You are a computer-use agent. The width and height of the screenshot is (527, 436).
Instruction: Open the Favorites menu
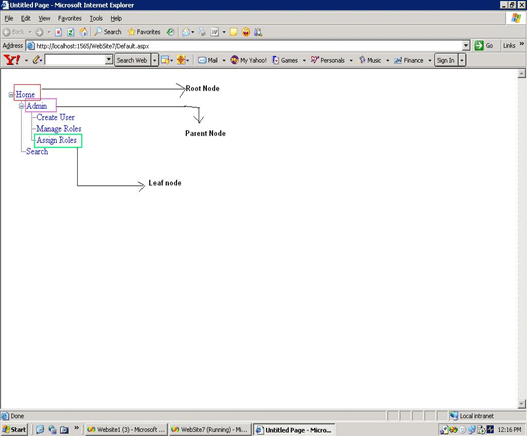(x=70, y=18)
